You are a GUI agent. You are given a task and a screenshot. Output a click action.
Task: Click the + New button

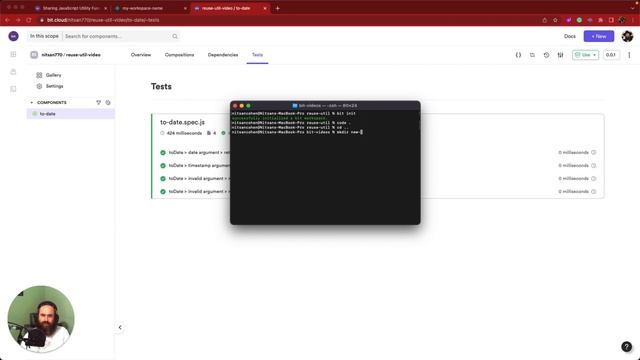pyautogui.click(x=598, y=36)
